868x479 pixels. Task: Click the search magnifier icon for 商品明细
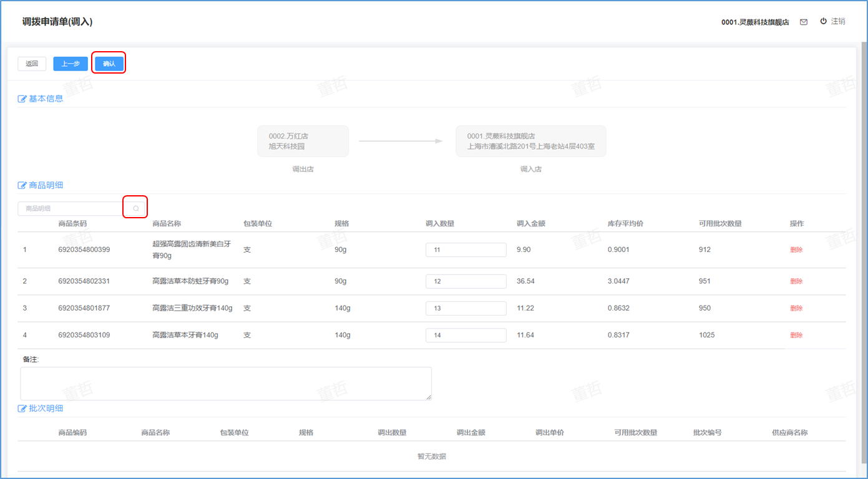coord(135,208)
